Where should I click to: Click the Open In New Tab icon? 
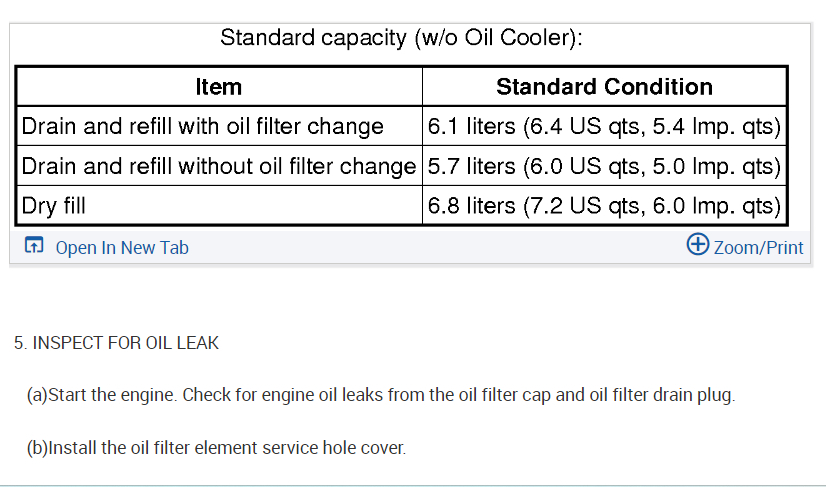[x=33, y=247]
